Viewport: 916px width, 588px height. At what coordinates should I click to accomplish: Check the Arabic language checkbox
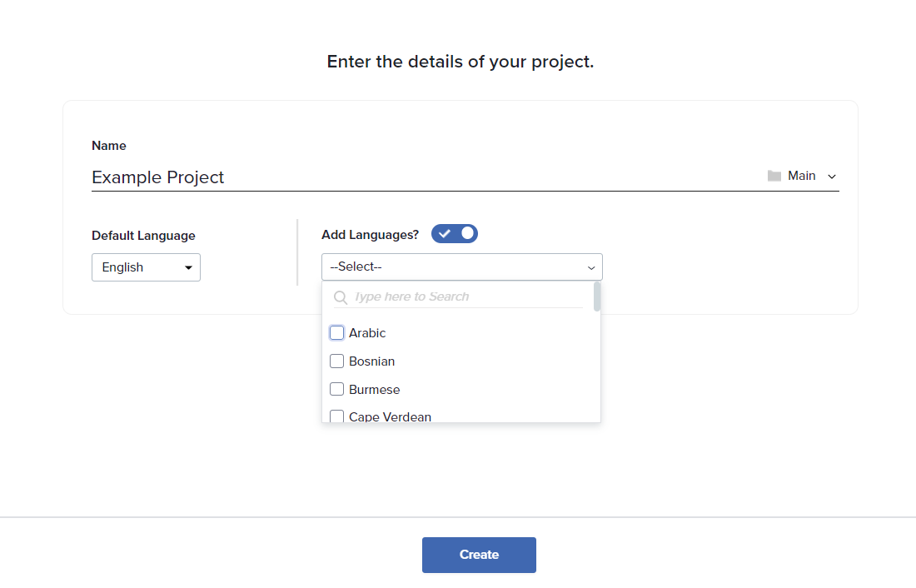[337, 333]
